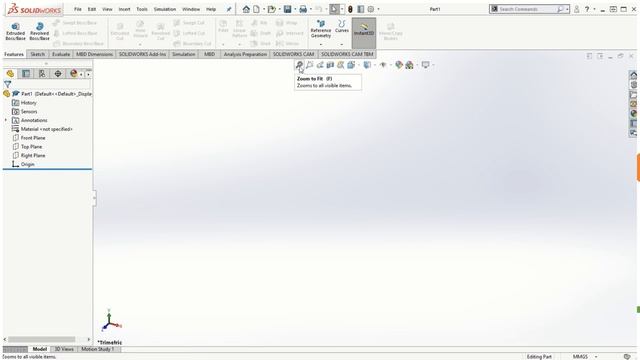The image size is (640, 360).
Task: Switch to the SOLIDWORKS Add-Ins tab
Action: 142,54
